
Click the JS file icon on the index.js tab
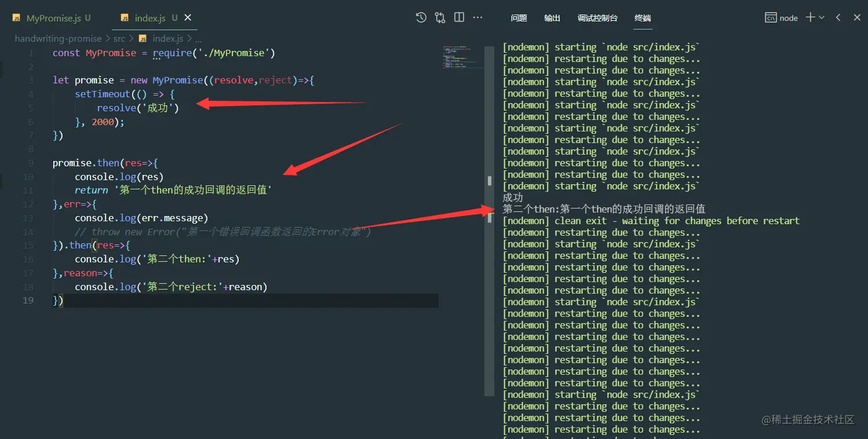[x=125, y=18]
